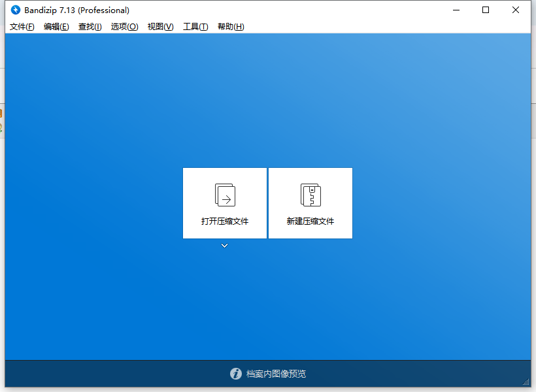The width and height of the screenshot is (536, 392).
Task: Open the 视图(V) menu
Action: [x=160, y=27]
